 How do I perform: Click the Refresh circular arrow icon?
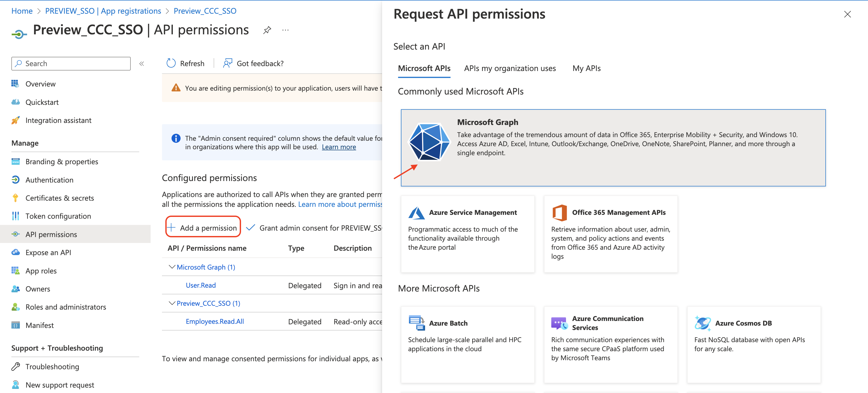[x=171, y=63]
